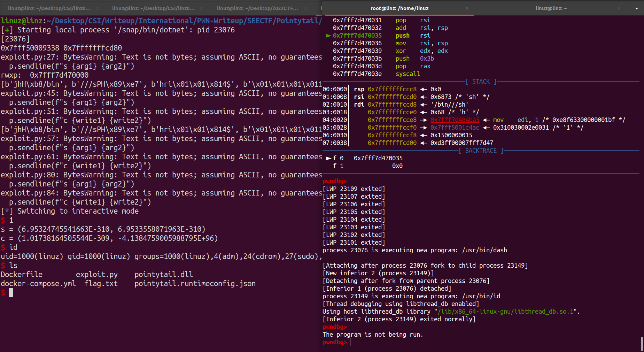The height and width of the screenshot is (352, 644).
Task: Click the 'push 0x3b' instruction line
Action: pos(383,59)
